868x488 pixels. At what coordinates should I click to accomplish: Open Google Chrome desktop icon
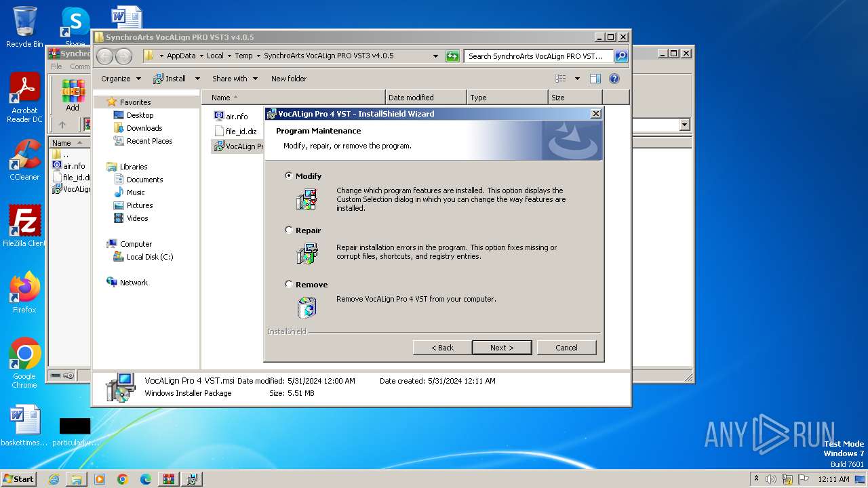pos(24,363)
